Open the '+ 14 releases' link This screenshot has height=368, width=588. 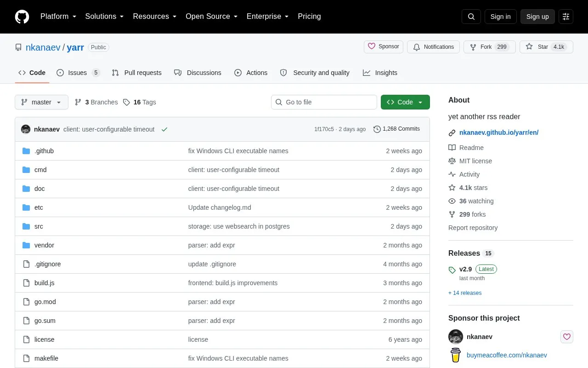(x=465, y=293)
